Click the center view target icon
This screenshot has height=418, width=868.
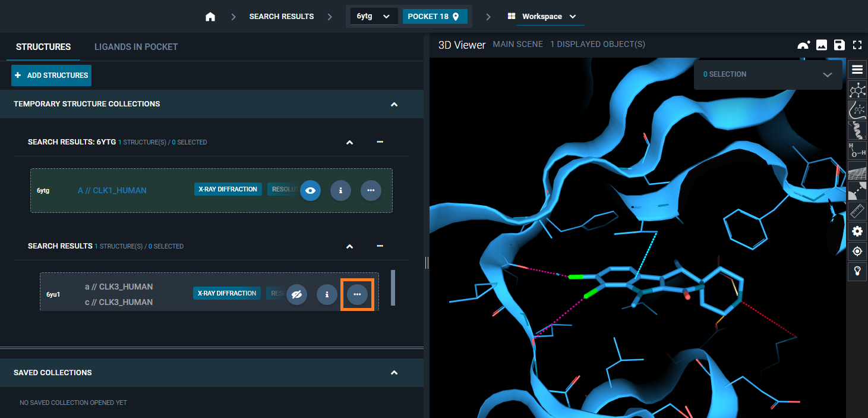(x=857, y=252)
